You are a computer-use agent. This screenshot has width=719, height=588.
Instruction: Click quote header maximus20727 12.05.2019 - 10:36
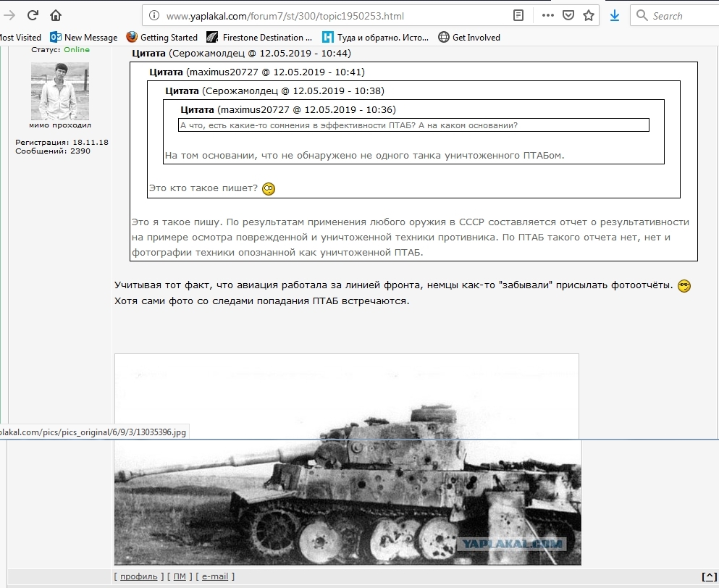pos(288,109)
